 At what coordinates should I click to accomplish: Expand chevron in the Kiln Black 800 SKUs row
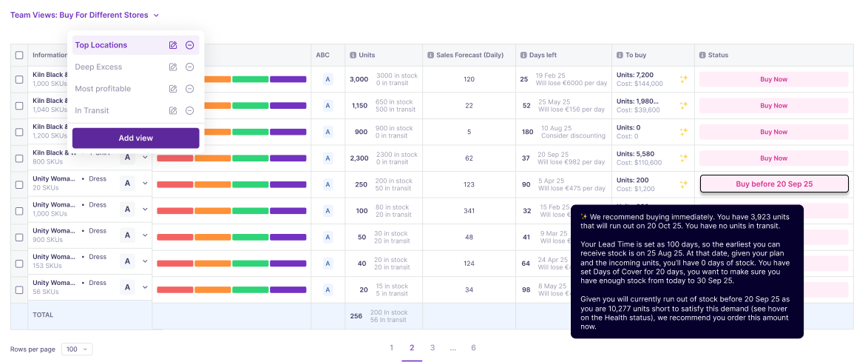pyautogui.click(x=145, y=158)
